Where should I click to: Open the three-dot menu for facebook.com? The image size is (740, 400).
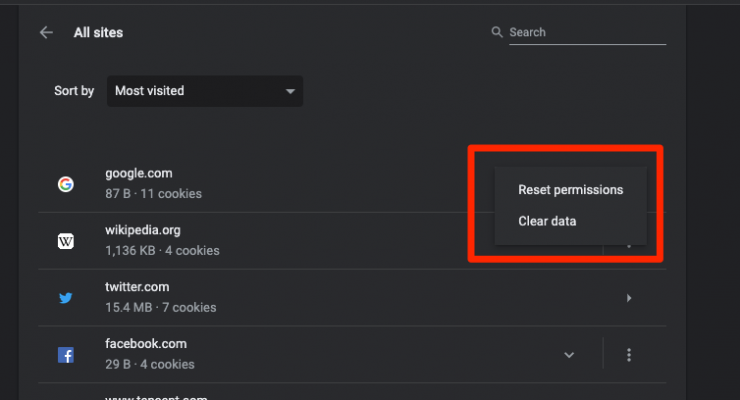629,354
